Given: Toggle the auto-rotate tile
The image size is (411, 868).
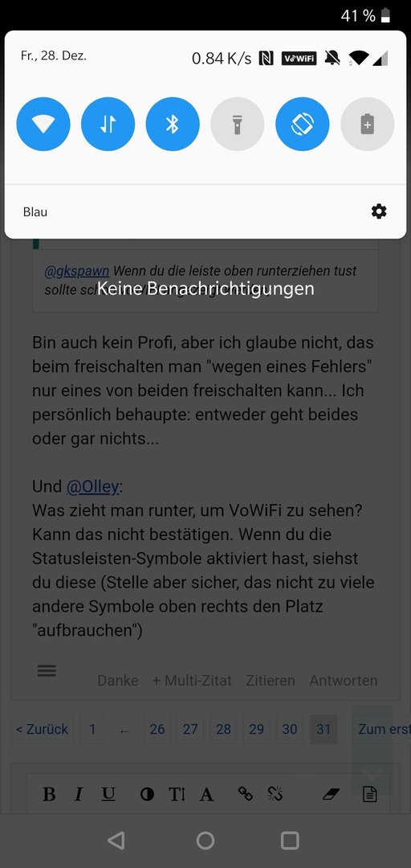Looking at the screenshot, I should (x=302, y=124).
